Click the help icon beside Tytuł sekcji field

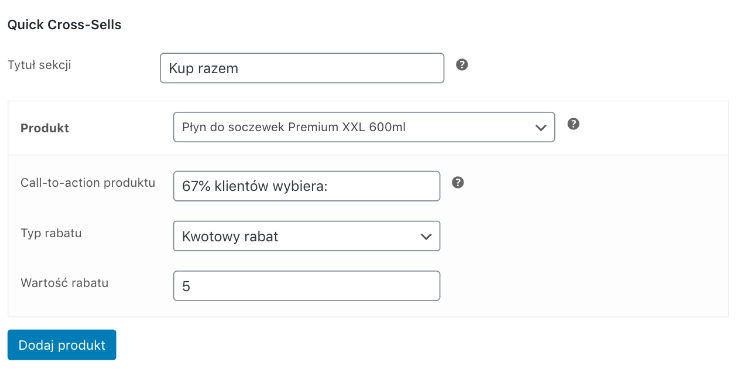(462, 65)
